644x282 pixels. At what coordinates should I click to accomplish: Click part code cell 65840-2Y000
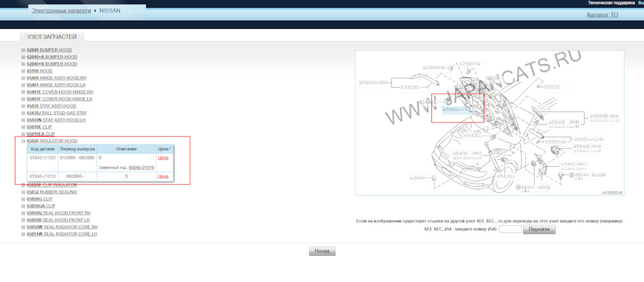click(42, 158)
